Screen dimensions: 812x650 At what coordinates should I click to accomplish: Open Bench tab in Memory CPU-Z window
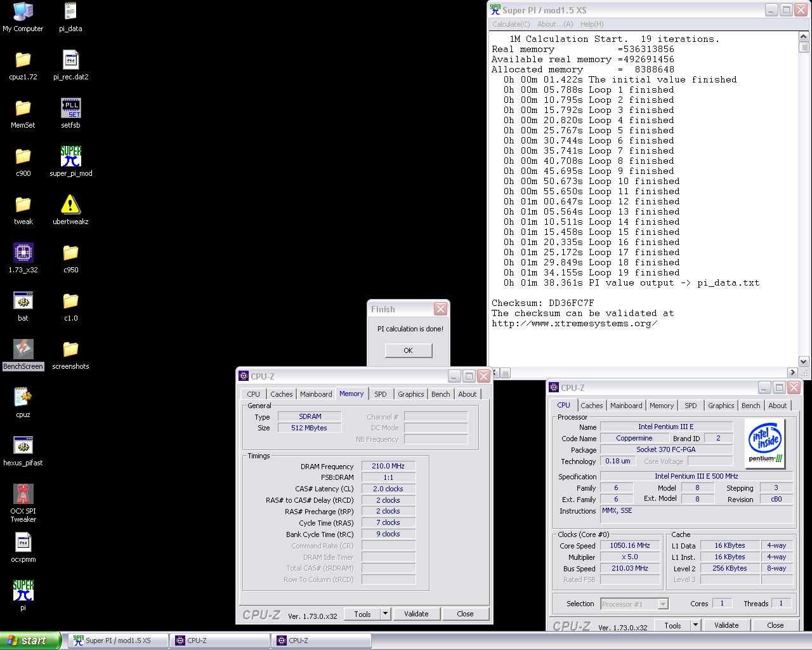click(441, 394)
